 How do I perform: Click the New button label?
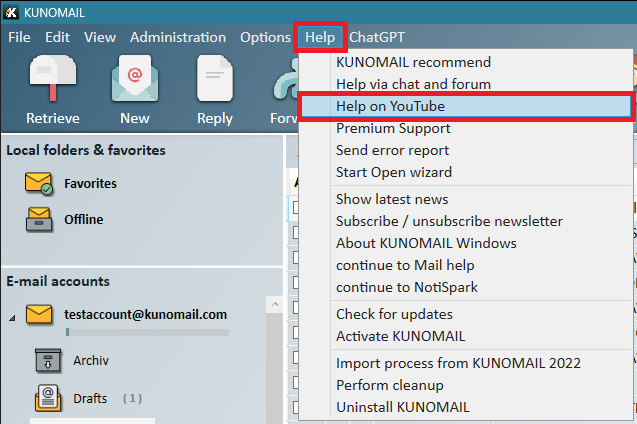click(x=135, y=118)
